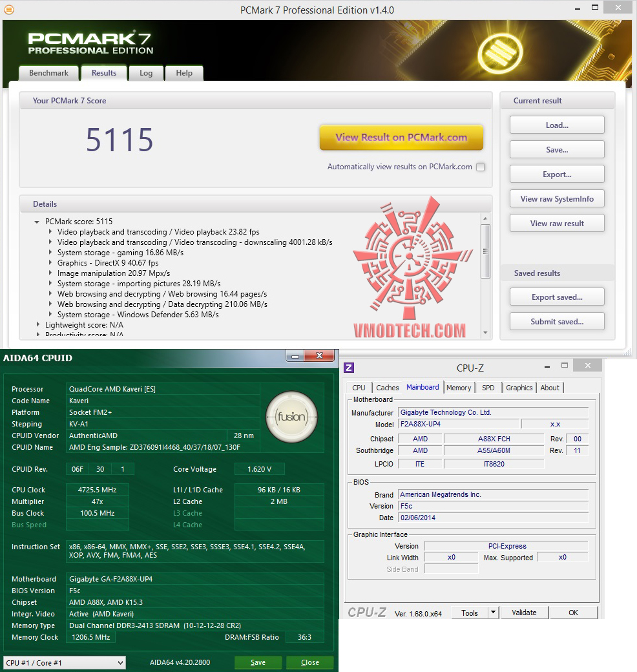
Task: Enable automatically view results on PCMark.com
Action: (481, 167)
